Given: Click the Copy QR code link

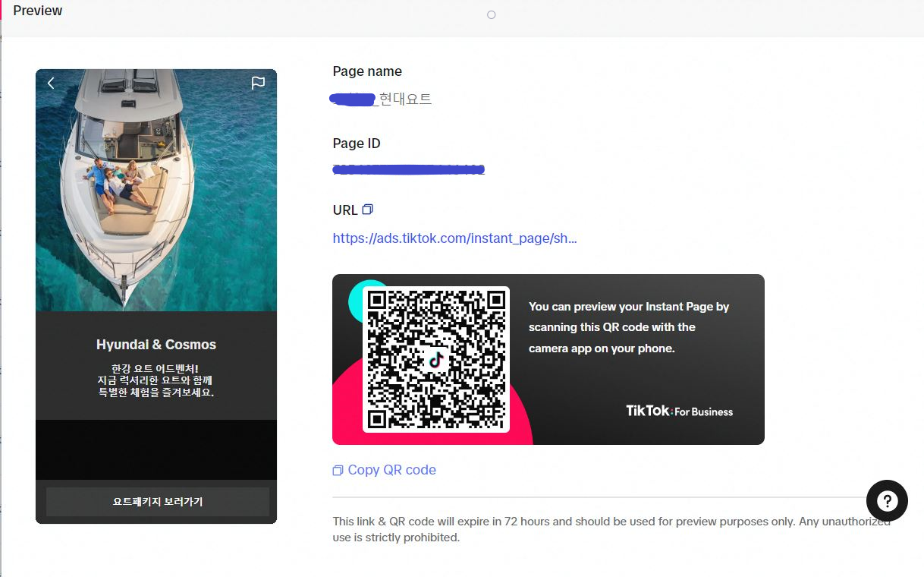Looking at the screenshot, I should tap(391, 470).
